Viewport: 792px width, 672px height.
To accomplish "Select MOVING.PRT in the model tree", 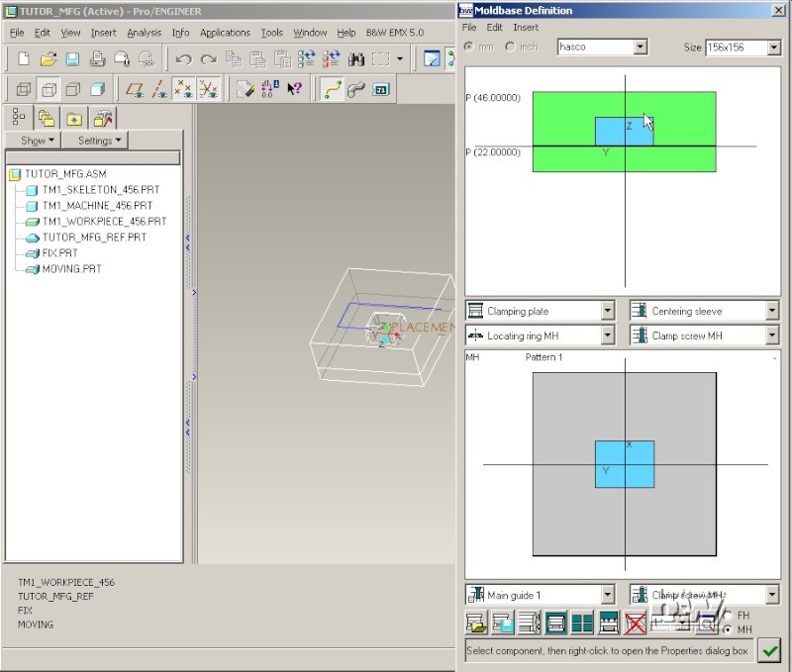I will (71, 269).
